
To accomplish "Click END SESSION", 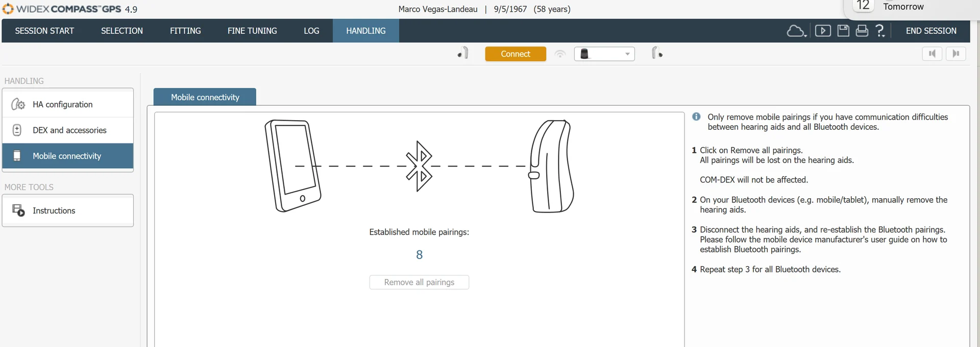I will (x=931, y=31).
